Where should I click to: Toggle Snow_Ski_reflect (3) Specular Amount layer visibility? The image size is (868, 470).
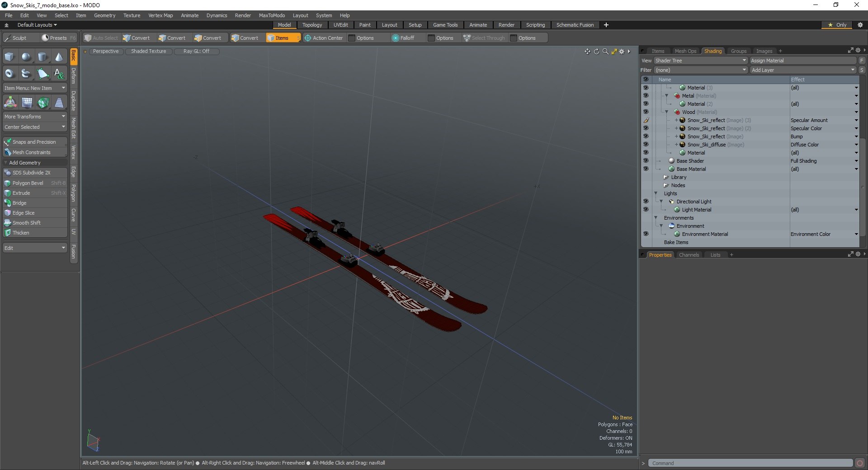point(646,120)
